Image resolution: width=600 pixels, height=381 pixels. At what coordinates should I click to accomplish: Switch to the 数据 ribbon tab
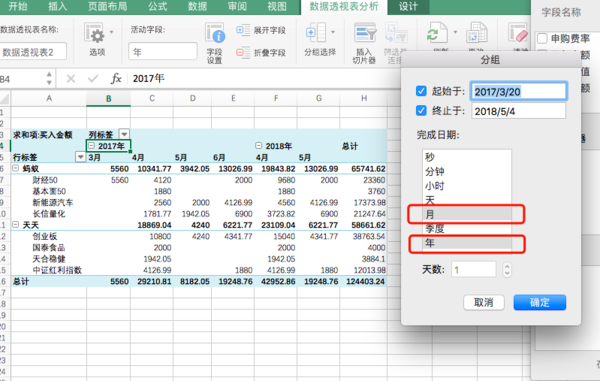(197, 7)
